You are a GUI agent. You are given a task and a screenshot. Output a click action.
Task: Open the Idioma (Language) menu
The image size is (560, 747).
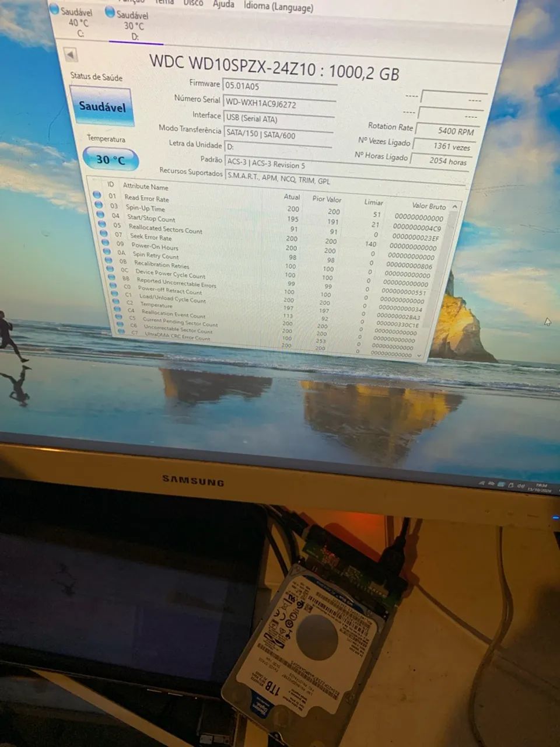pyautogui.click(x=278, y=6)
